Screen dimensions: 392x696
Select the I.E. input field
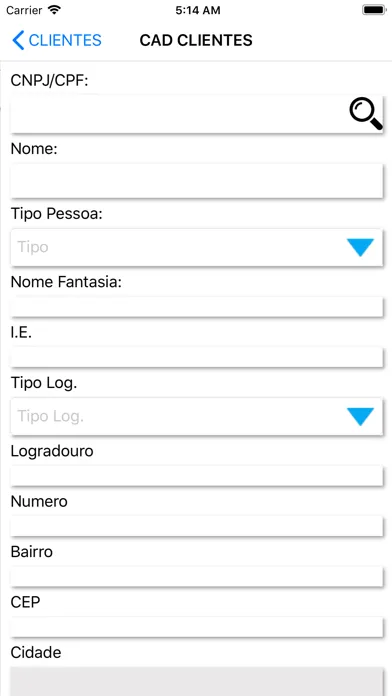tap(197, 357)
